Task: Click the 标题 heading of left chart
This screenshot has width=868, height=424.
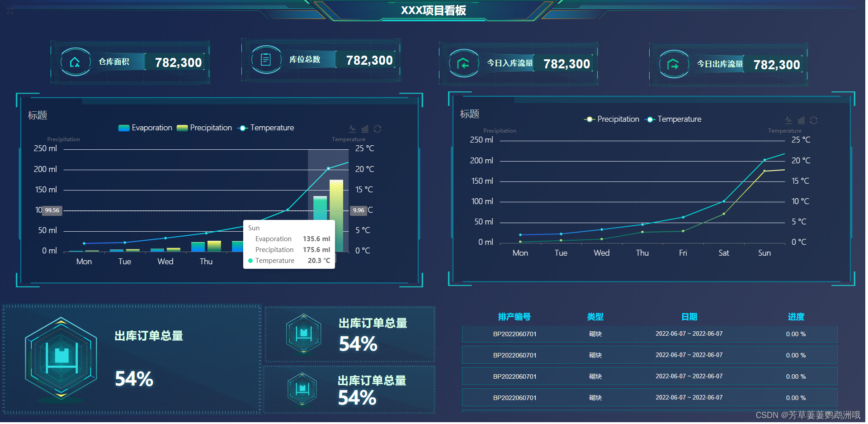Action: coord(38,115)
